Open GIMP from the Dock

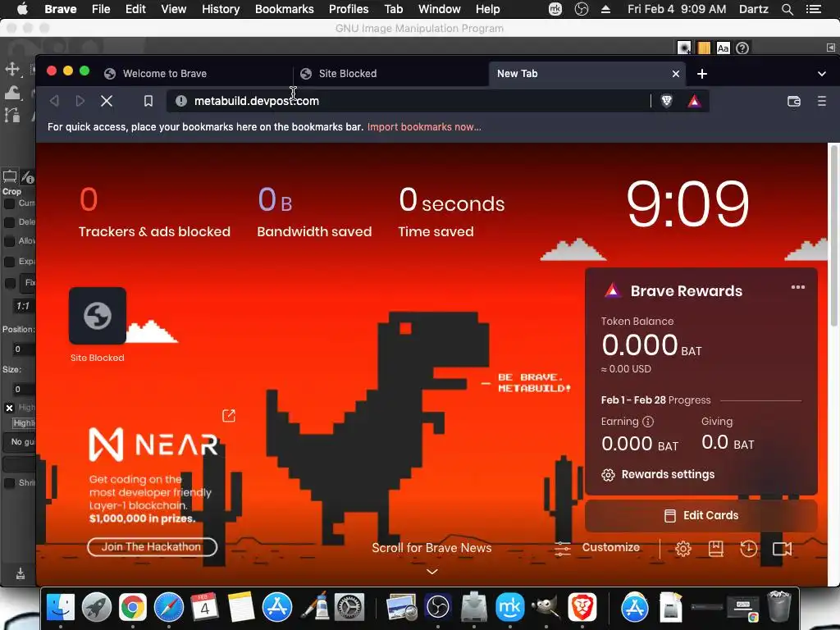pyautogui.click(x=546, y=607)
